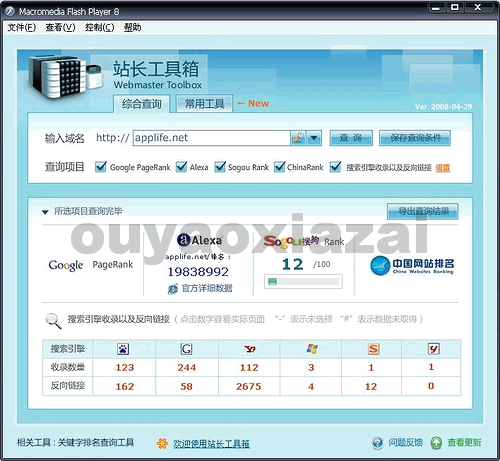Click Youdao backlink count 0
This screenshot has height=461, width=500.
[431, 386]
